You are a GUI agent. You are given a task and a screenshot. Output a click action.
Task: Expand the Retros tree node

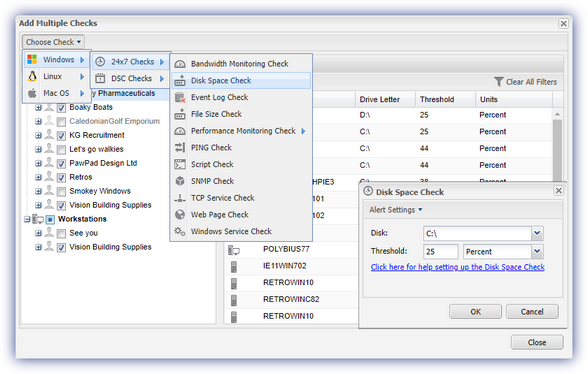click(x=38, y=177)
